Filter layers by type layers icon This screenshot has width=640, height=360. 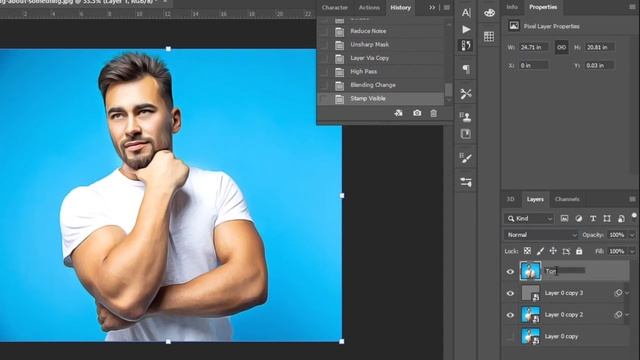click(x=593, y=219)
